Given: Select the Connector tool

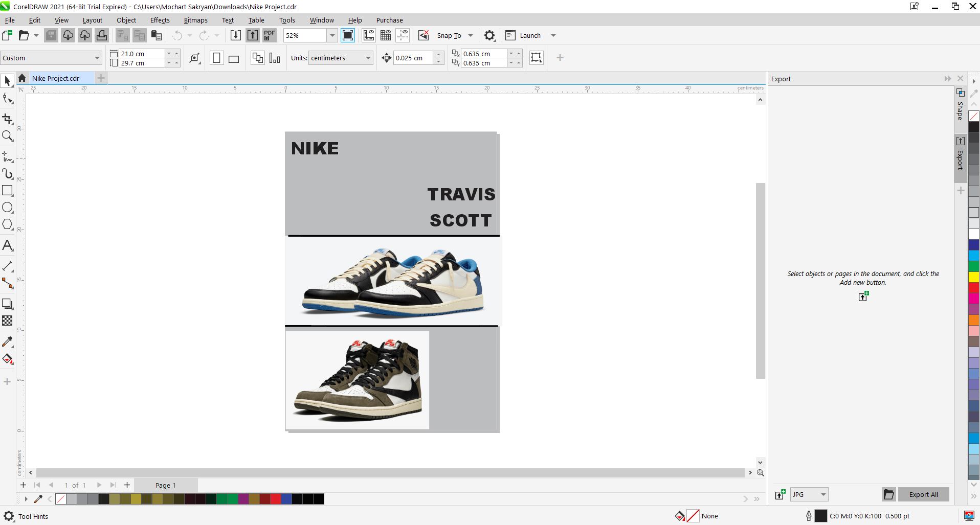Looking at the screenshot, I should (x=7, y=283).
